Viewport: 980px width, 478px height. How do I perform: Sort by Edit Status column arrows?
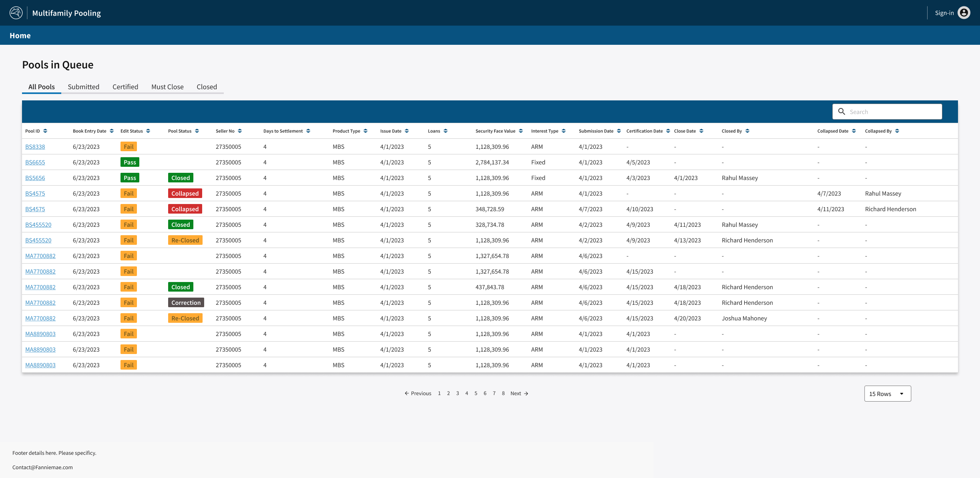[148, 131]
